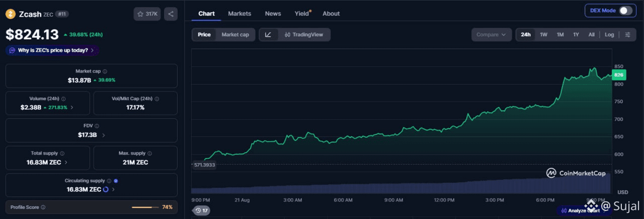Add Zcash to watchlist with star button
The height and width of the screenshot is (219, 644).
click(x=147, y=14)
